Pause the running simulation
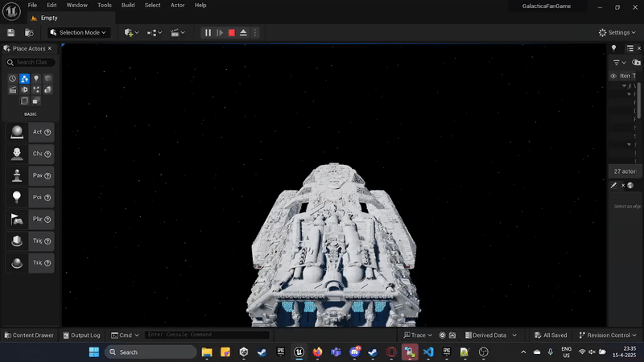 tap(208, 33)
